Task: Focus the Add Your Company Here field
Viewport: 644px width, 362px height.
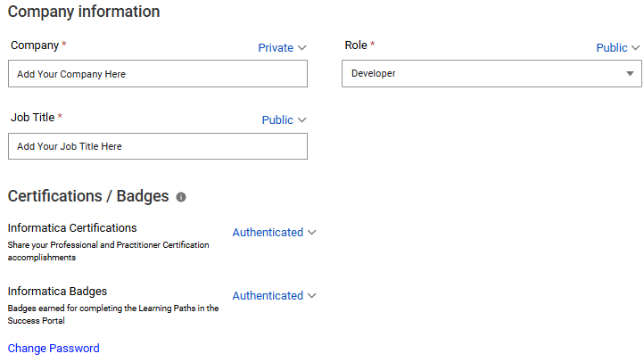Action: (x=157, y=74)
